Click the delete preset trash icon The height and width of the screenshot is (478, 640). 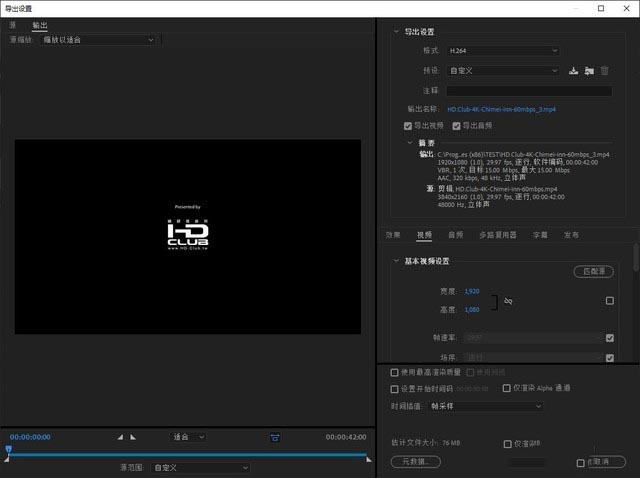tap(604, 71)
